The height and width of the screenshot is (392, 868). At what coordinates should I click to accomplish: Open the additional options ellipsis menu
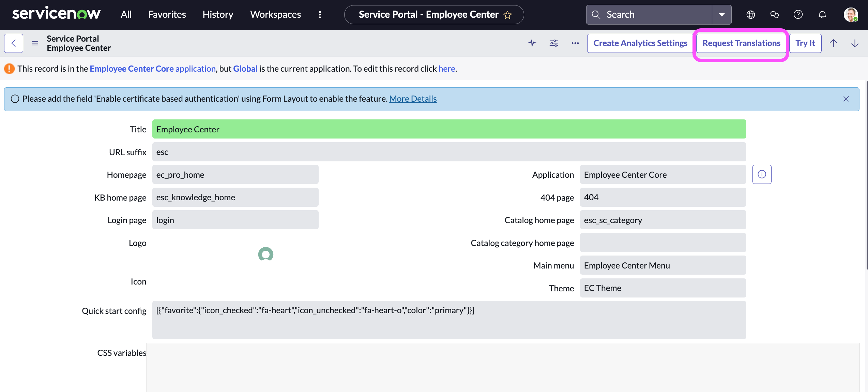[575, 43]
